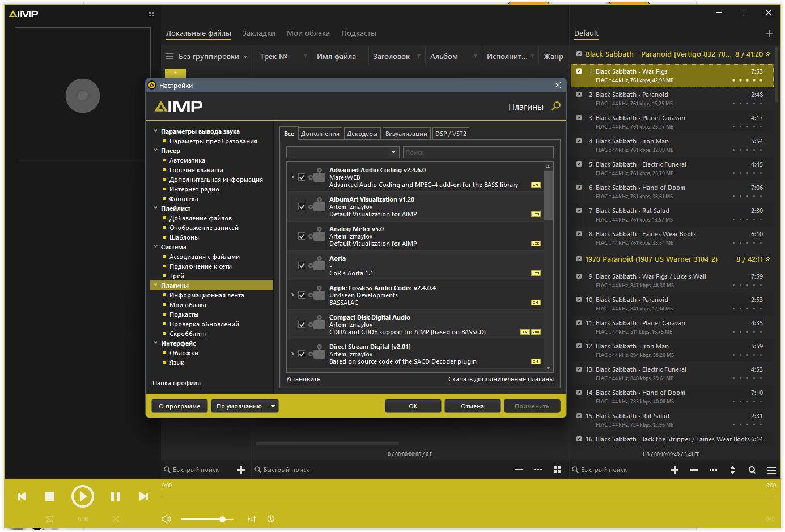The image size is (785, 532).
Task: Add new playlist with plus icon
Action: [x=769, y=33]
